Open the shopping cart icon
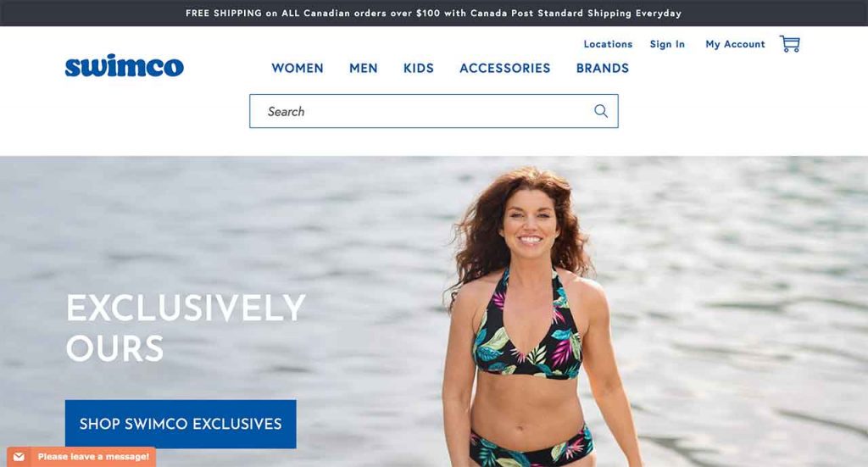This screenshot has width=868, height=467. tap(790, 44)
